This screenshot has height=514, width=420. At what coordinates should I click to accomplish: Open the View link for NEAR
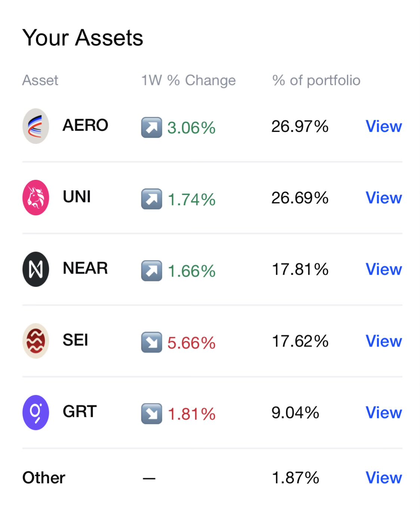point(384,269)
